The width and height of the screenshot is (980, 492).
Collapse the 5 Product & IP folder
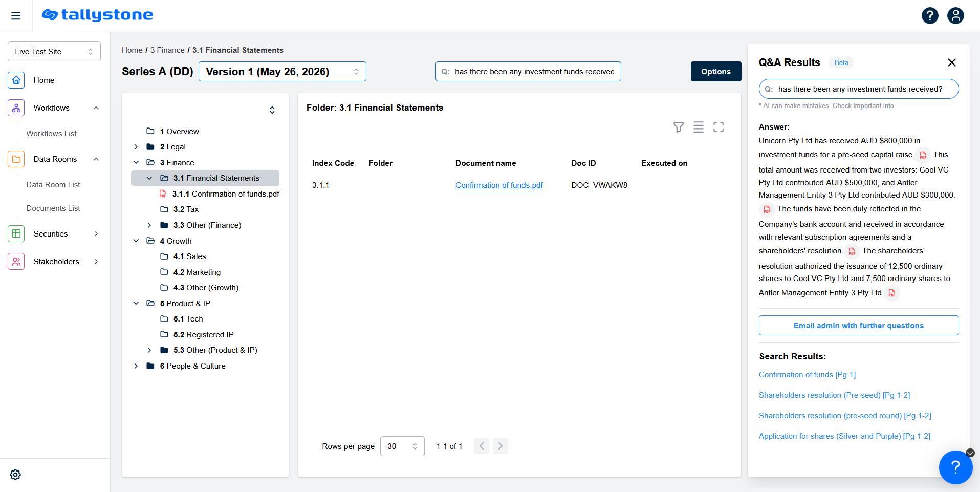136,304
